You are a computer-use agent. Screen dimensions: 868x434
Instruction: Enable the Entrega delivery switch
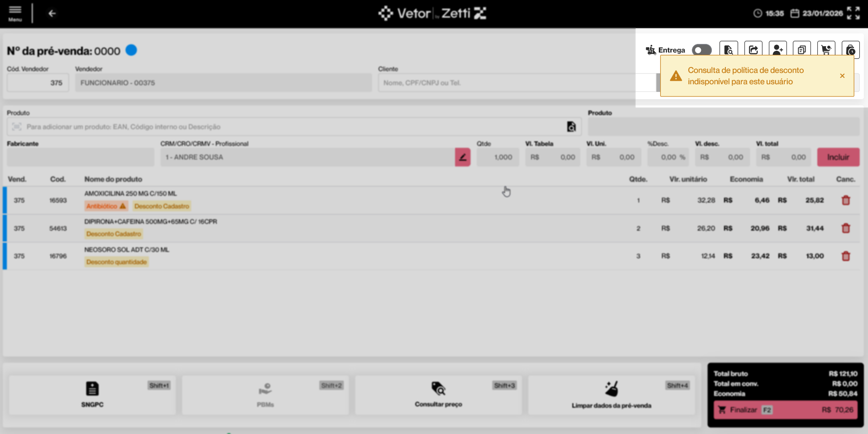coord(702,50)
